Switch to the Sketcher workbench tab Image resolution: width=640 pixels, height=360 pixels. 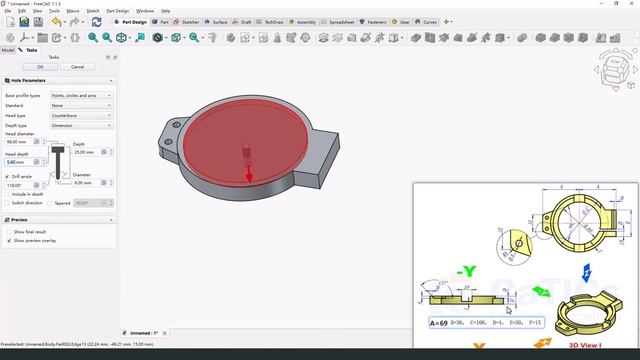[x=187, y=22]
